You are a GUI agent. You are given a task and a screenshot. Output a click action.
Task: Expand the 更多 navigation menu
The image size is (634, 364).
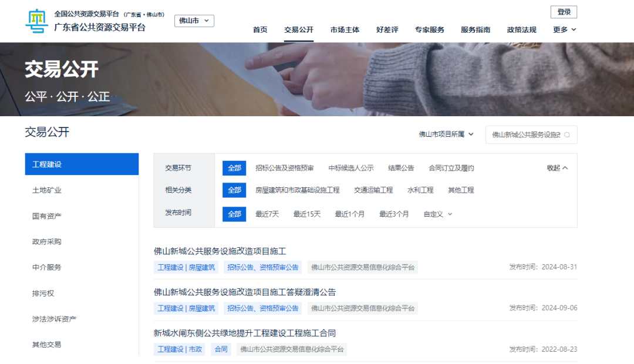click(x=564, y=29)
